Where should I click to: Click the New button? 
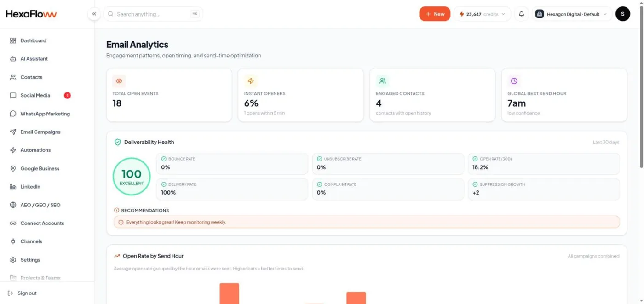(435, 14)
